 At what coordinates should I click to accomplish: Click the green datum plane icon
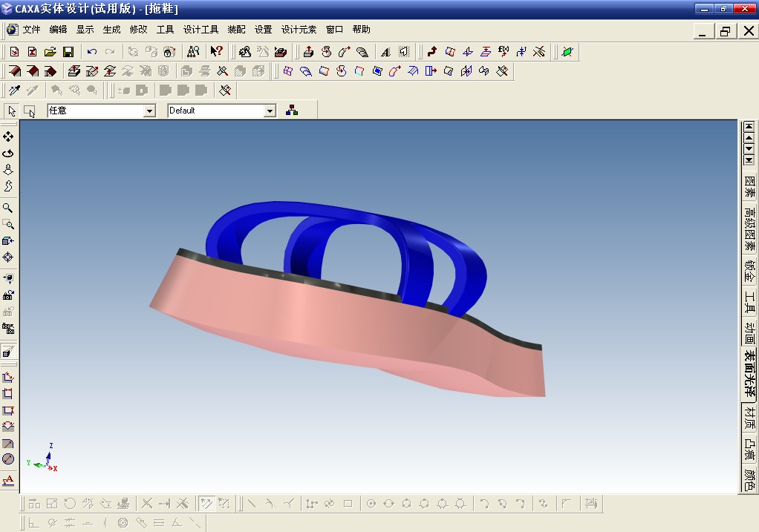pos(567,52)
